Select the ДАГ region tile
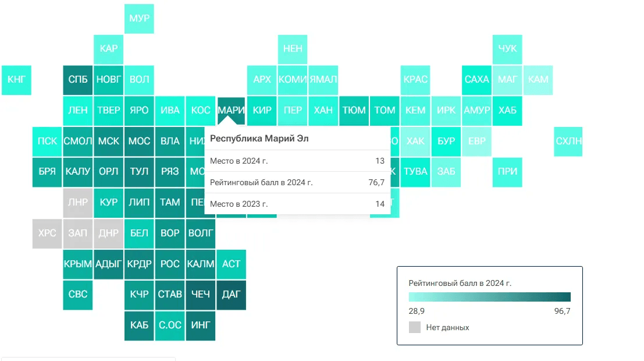Viewport: 644px width, 361px height. (x=231, y=295)
